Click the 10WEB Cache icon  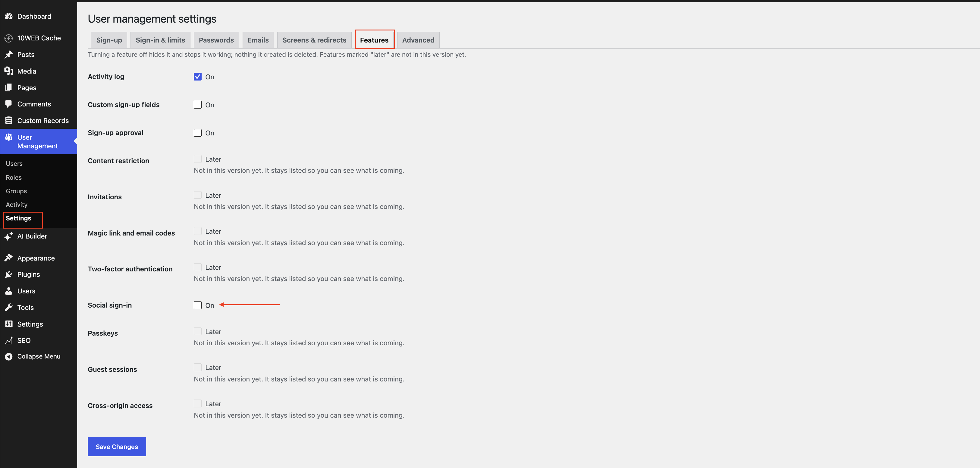(8, 38)
